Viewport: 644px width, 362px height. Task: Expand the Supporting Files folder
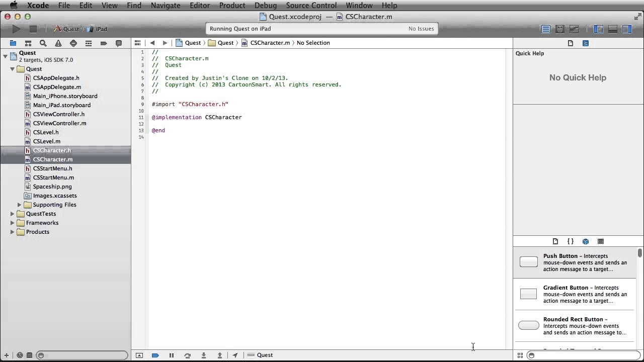click(x=20, y=205)
